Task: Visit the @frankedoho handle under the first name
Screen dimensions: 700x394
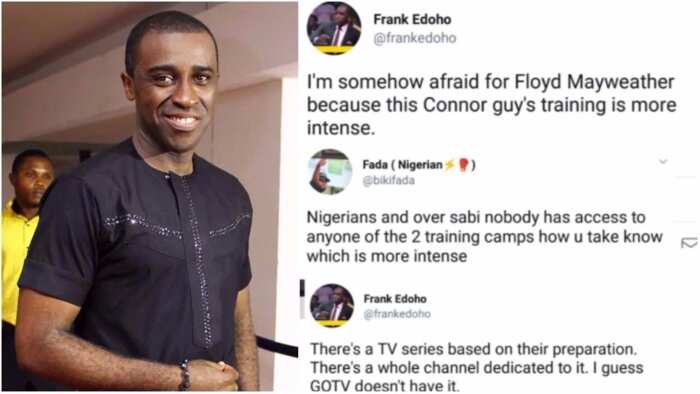Action: (415, 38)
